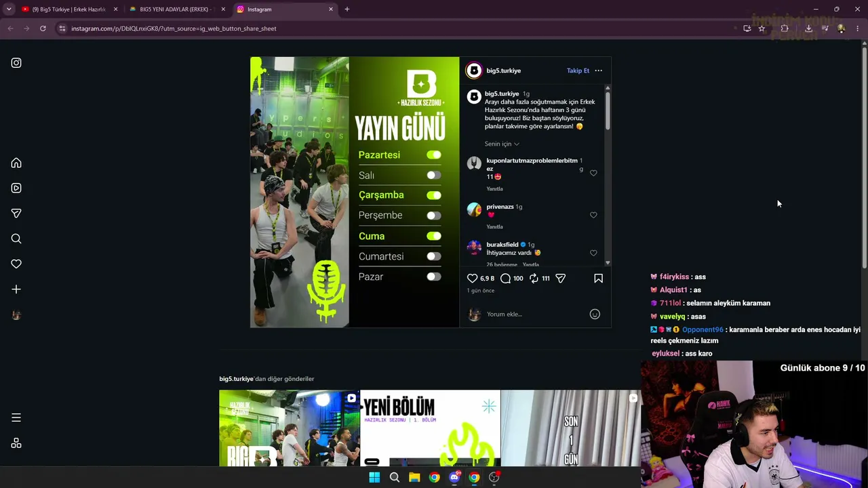Screen dimensions: 868x488
Task: Close the Big5 Türkiye YouTube tab
Action: coord(115,9)
